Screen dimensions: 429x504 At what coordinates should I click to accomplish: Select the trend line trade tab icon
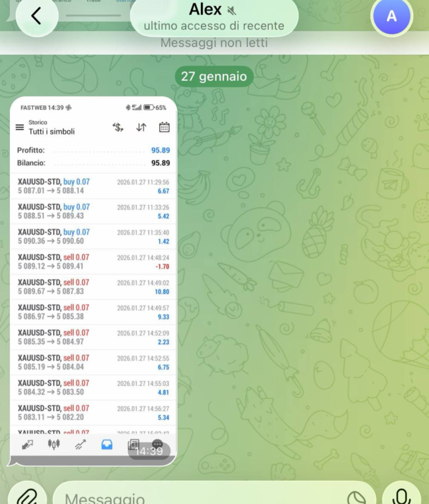click(80, 444)
